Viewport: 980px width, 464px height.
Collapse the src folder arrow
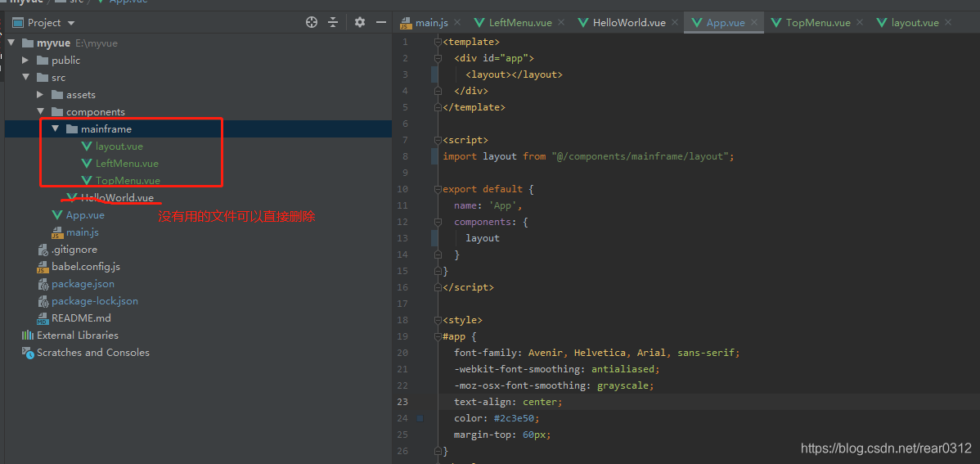click(x=25, y=78)
